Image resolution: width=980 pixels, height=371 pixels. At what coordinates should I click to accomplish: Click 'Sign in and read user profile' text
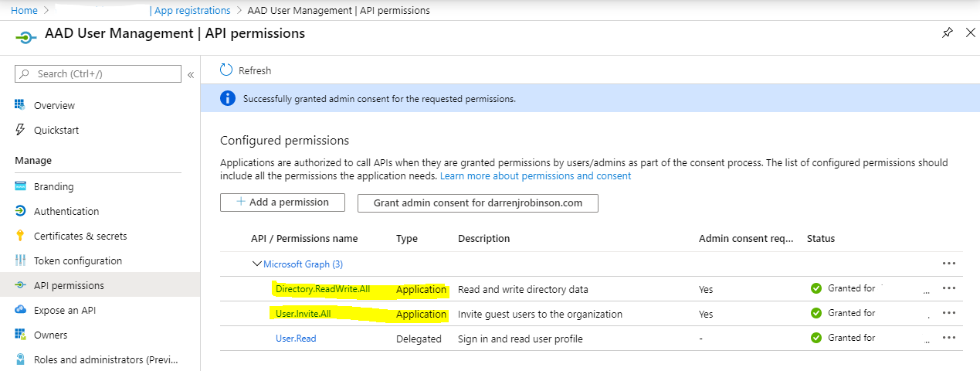521,339
